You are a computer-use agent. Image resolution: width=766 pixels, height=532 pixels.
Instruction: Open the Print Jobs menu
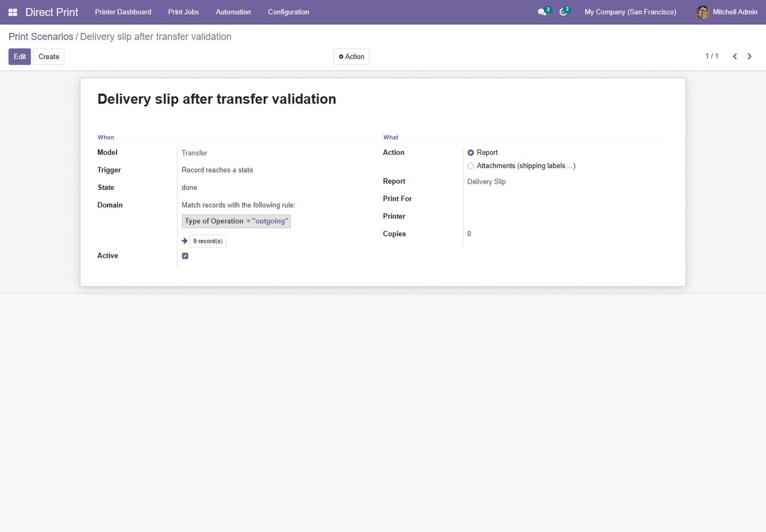(x=183, y=12)
